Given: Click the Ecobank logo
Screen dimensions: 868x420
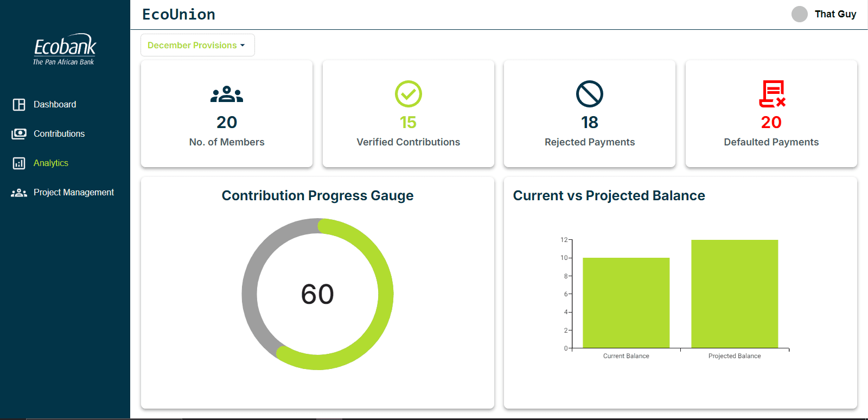Looking at the screenshot, I should (x=65, y=50).
